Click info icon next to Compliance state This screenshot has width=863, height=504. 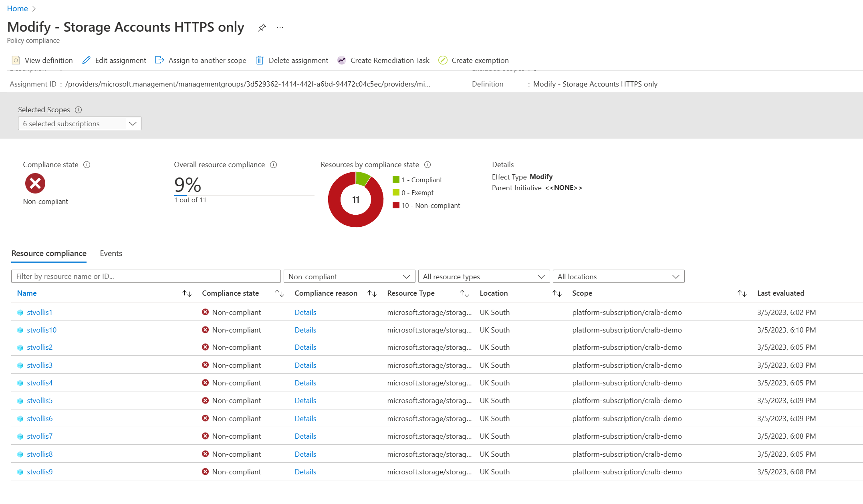point(87,165)
